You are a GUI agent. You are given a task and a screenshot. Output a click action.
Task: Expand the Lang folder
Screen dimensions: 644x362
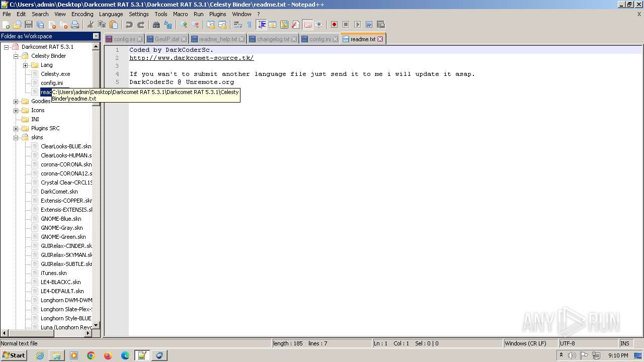click(26, 65)
